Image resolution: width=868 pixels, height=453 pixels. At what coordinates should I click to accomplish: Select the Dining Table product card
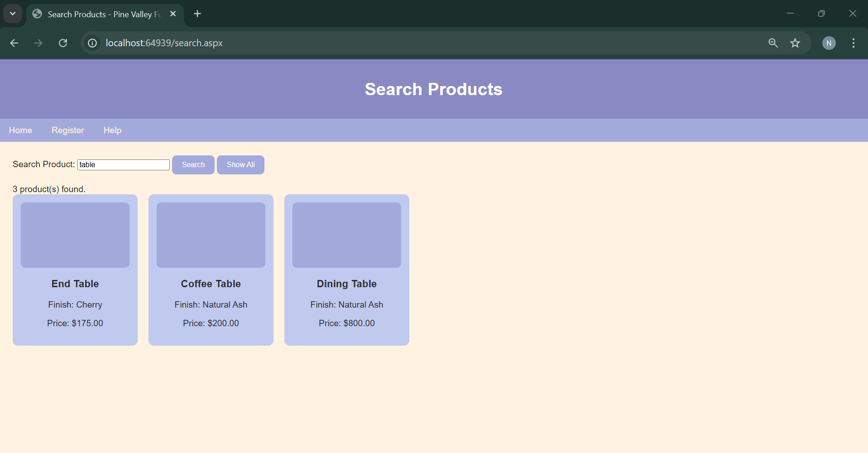coord(346,270)
